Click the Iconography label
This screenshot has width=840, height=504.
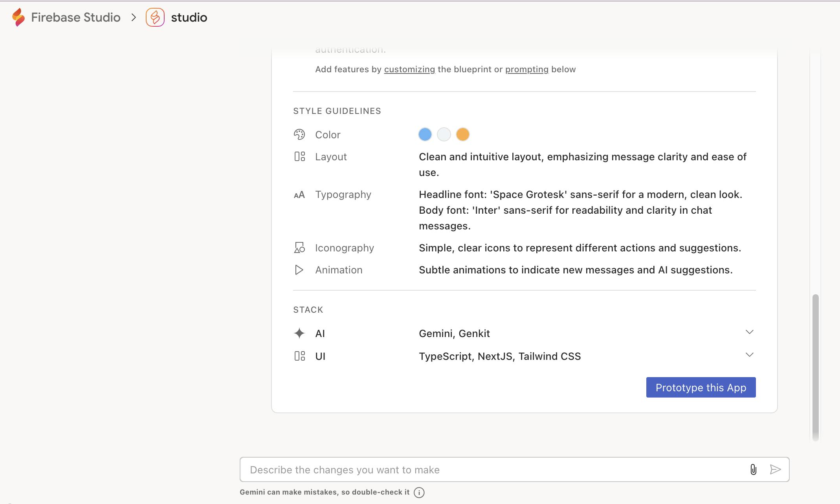tap(345, 248)
